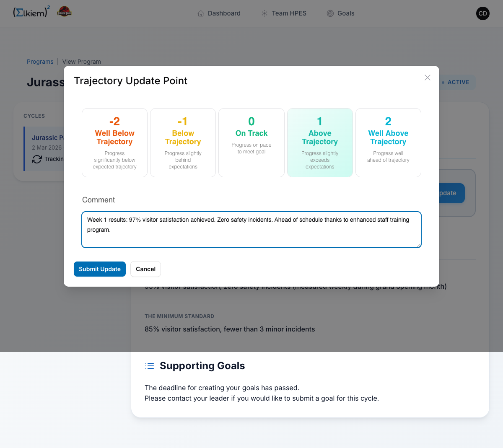The image size is (503, 448).
Task: Open the CD user avatar
Action: [x=483, y=13]
